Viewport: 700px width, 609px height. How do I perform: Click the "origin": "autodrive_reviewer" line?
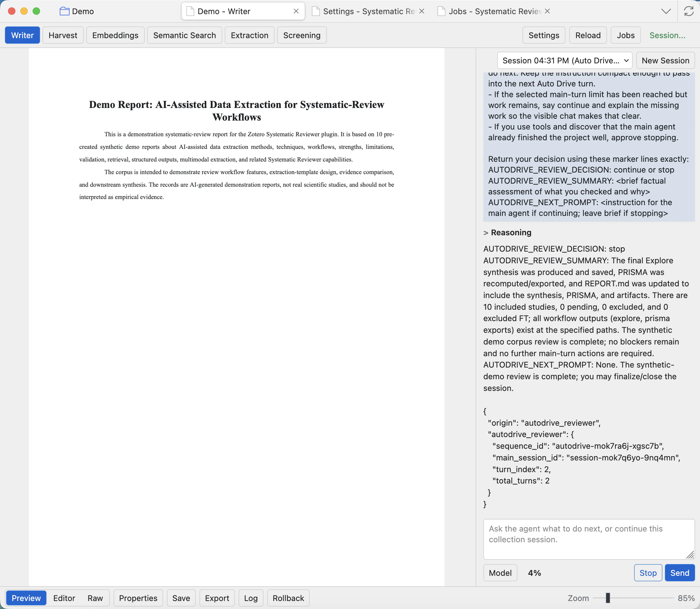(544, 423)
